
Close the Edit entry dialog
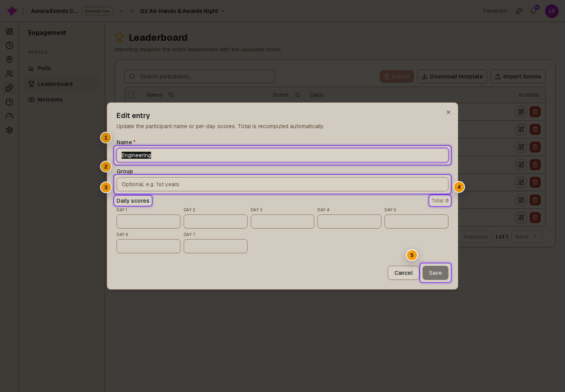click(x=448, y=112)
